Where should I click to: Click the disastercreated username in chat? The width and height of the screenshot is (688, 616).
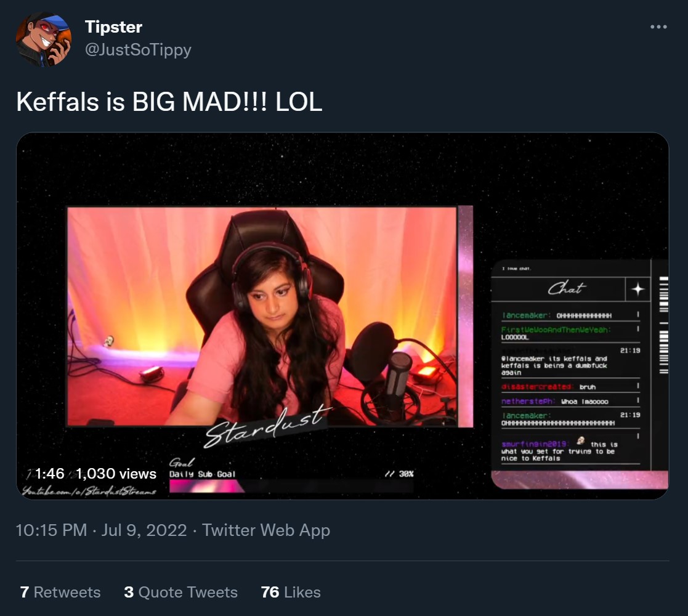[x=536, y=386]
